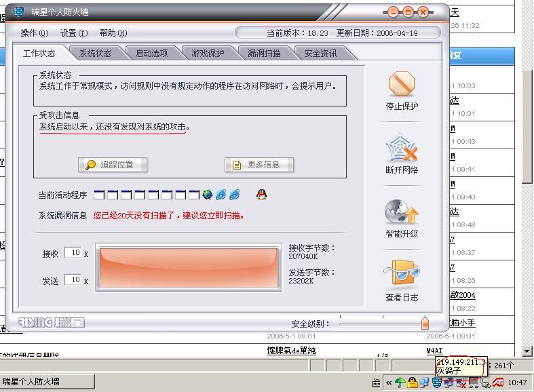Click the 接收 K value input field
The image size is (534, 392).
coord(73,252)
